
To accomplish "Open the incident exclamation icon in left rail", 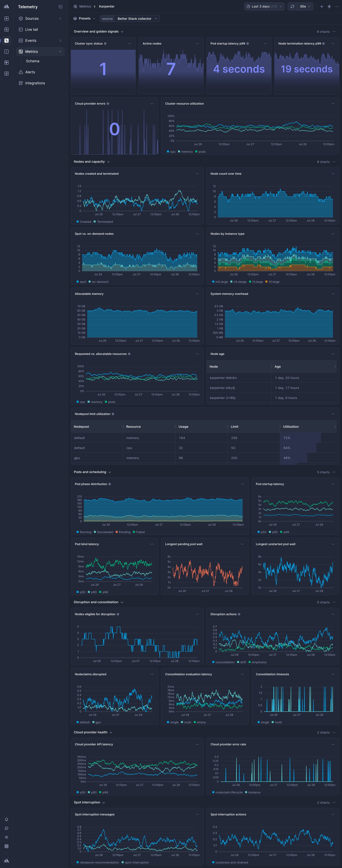I will [x=6, y=52].
